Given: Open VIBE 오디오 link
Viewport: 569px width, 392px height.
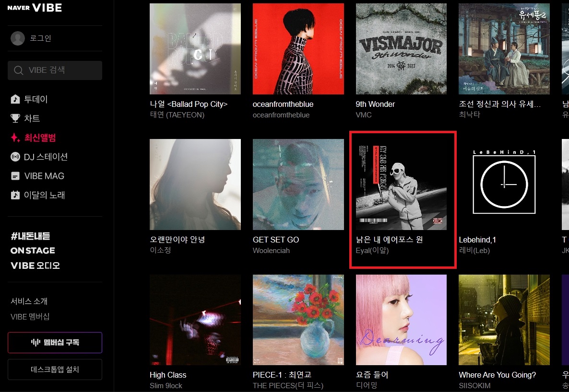Looking at the screenshot, I should pos(35,265).
